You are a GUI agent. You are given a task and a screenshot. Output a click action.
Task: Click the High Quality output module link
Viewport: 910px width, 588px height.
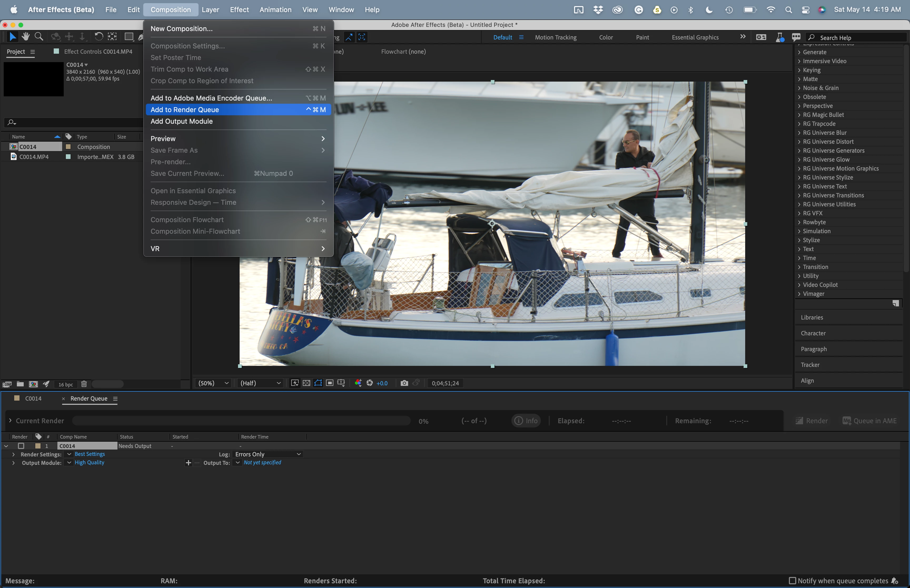[x=89, y=462]
